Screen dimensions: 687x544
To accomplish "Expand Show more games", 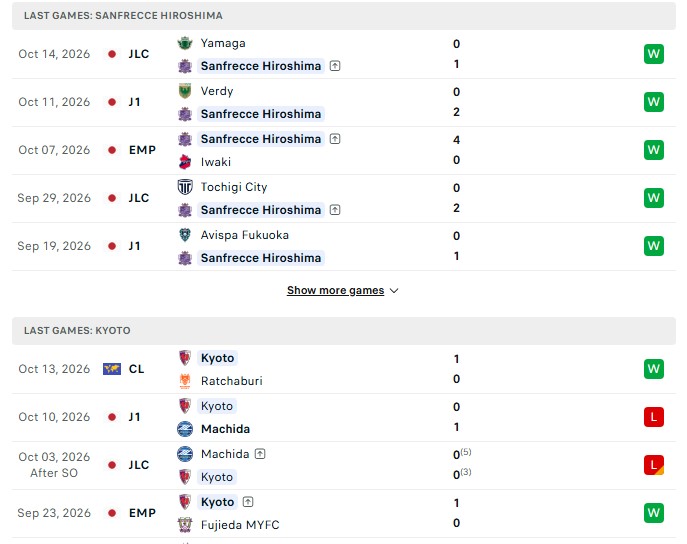I will 335,290.
